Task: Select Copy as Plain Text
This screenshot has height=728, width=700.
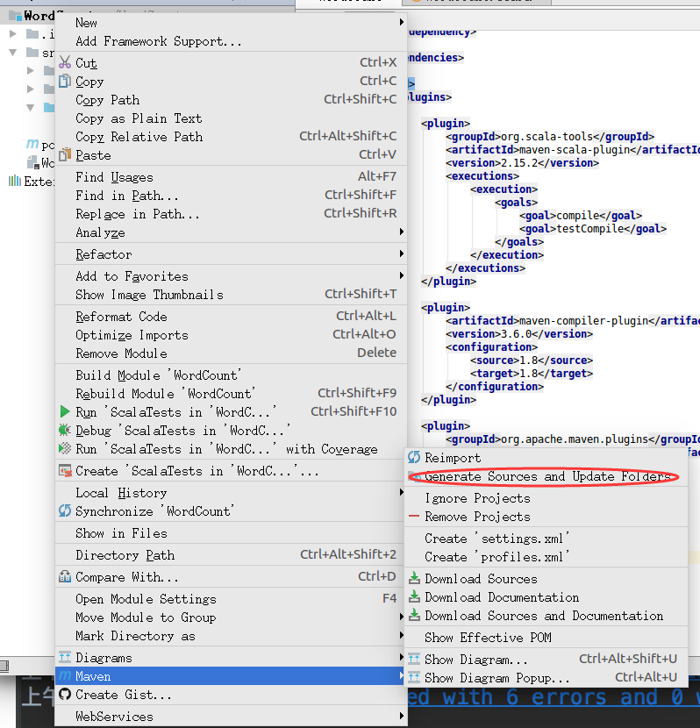Action: [231, 118]
